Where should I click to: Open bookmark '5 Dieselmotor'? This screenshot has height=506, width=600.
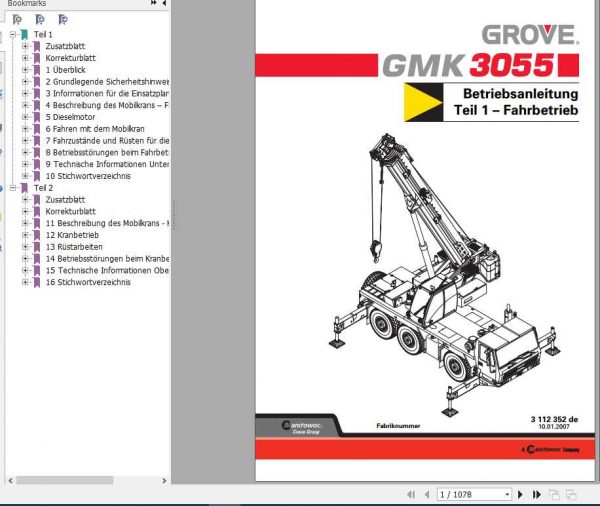[x=70, y=117]
